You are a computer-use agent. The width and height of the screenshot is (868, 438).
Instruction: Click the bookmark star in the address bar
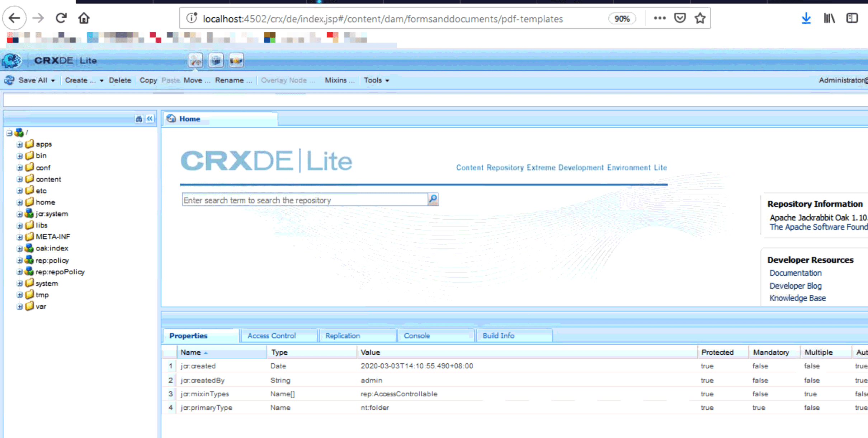coord(700,18)
